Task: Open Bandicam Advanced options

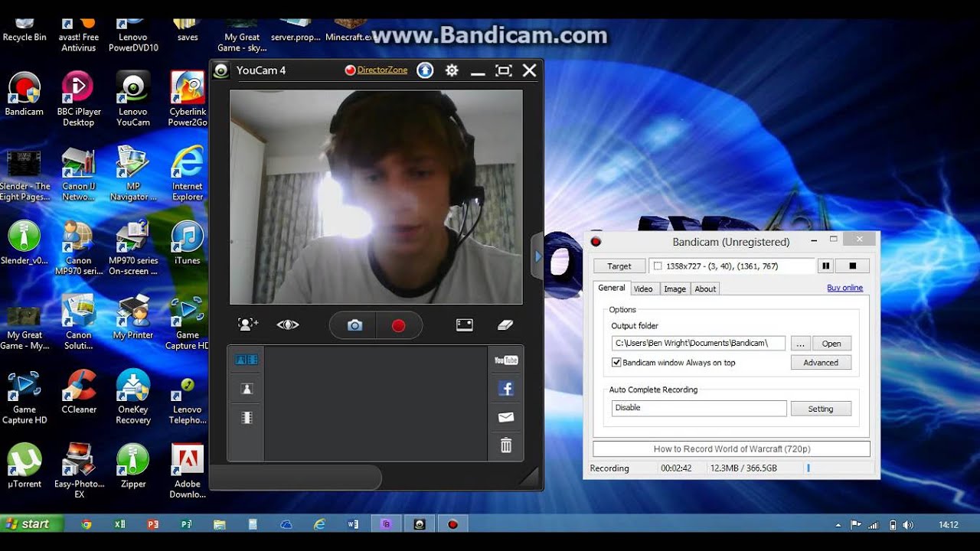Action: pos(821,363)
